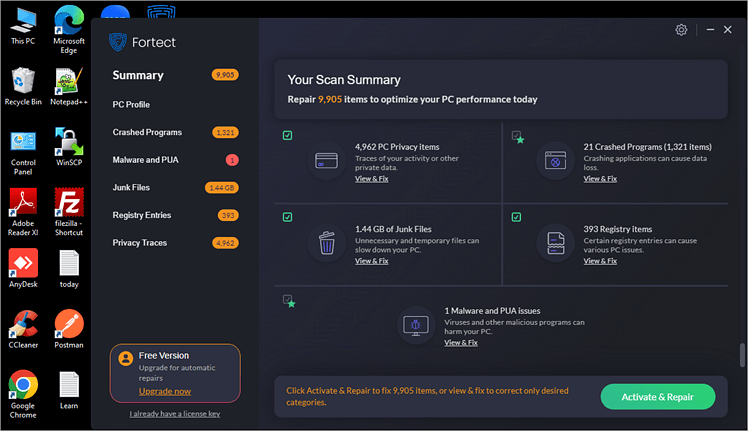Click the PC Privacy card icon

pos(326,161)
